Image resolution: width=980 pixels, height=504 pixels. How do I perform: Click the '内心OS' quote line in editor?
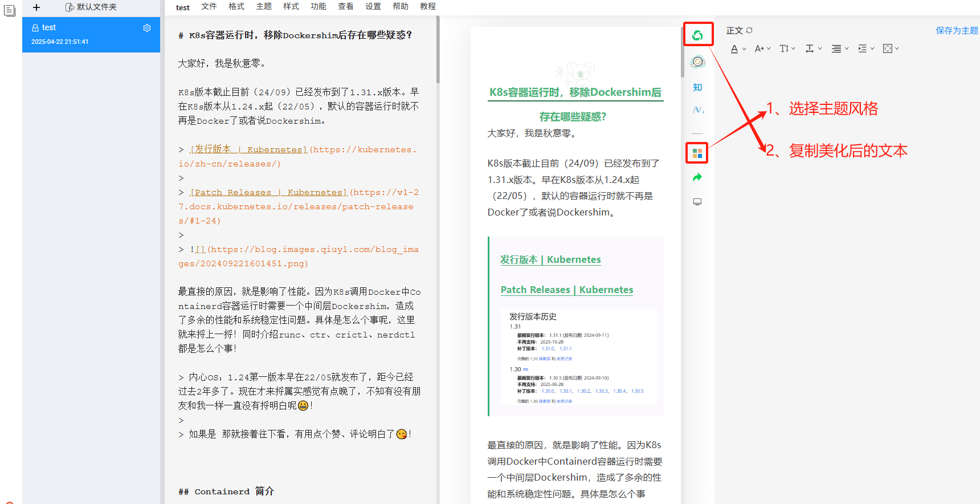[300, 391]
